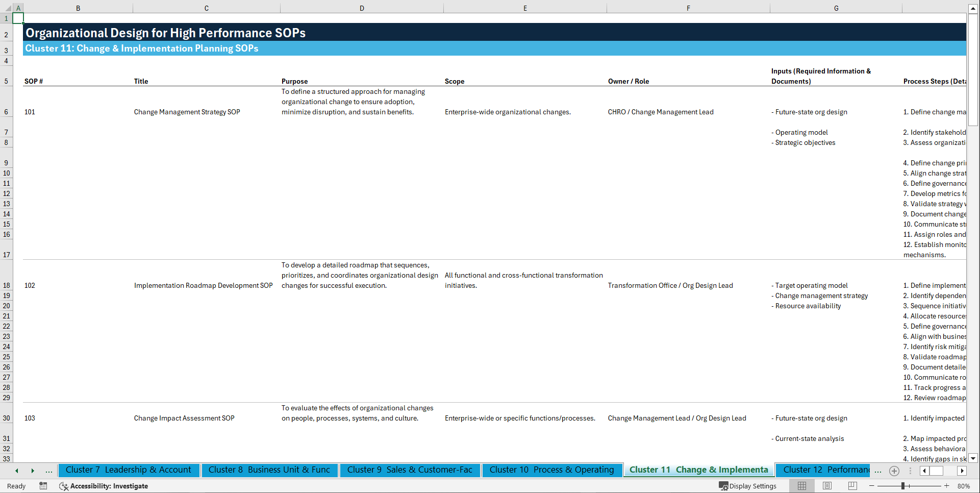Screen dimensions: 980x493
Task: Select Normal view in the status bar
Action: (801, 486)
